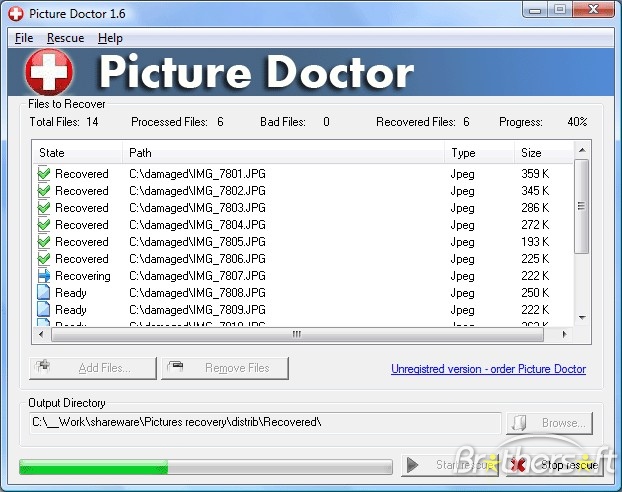Click the horizontal scrollbar right arrow

(x=564, y=334)
